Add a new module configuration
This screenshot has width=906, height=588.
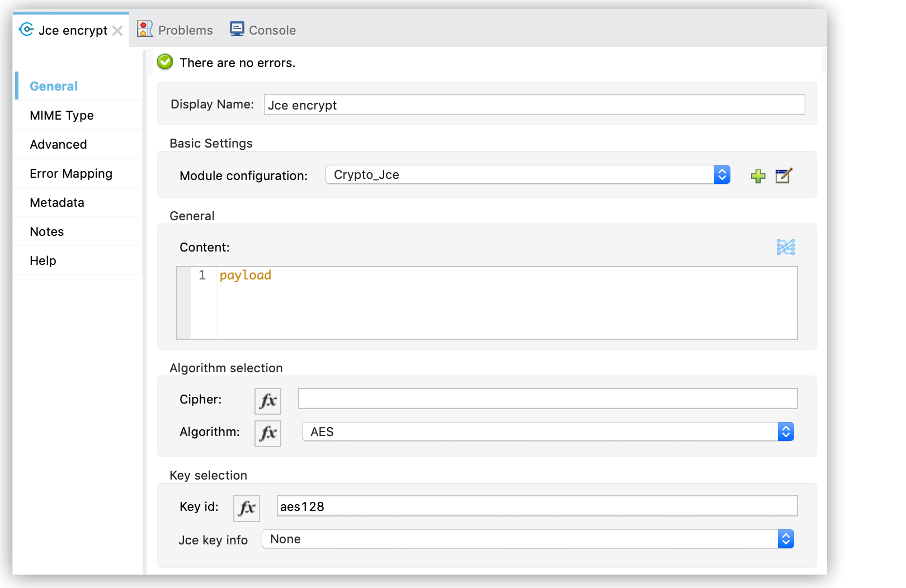pos(758,176)
